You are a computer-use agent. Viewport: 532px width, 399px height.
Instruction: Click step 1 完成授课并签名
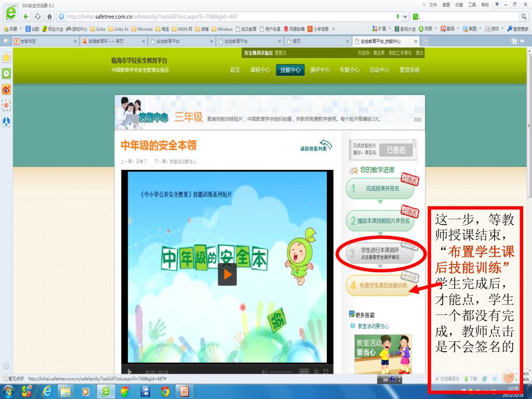[380, 188]
